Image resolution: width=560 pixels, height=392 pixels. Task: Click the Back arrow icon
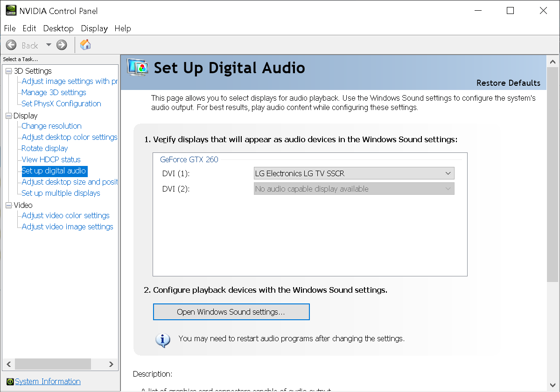(x=11, y=45)
